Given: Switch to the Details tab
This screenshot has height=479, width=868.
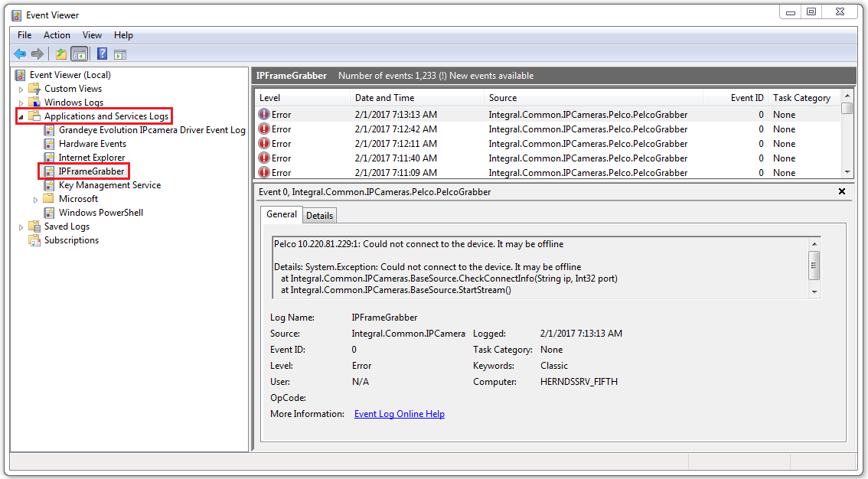Looking at the screenshot, I should [x=319, y=215].
